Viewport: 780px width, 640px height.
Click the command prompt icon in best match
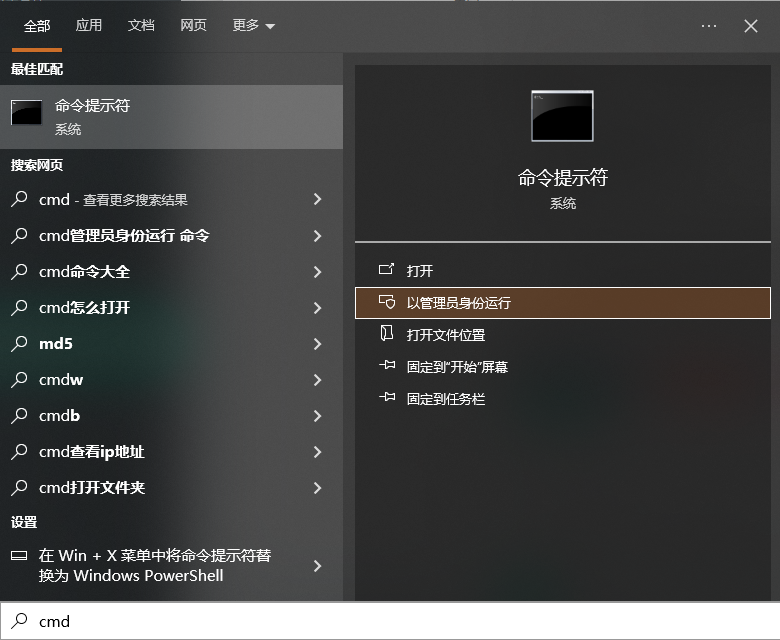[26, 112]
